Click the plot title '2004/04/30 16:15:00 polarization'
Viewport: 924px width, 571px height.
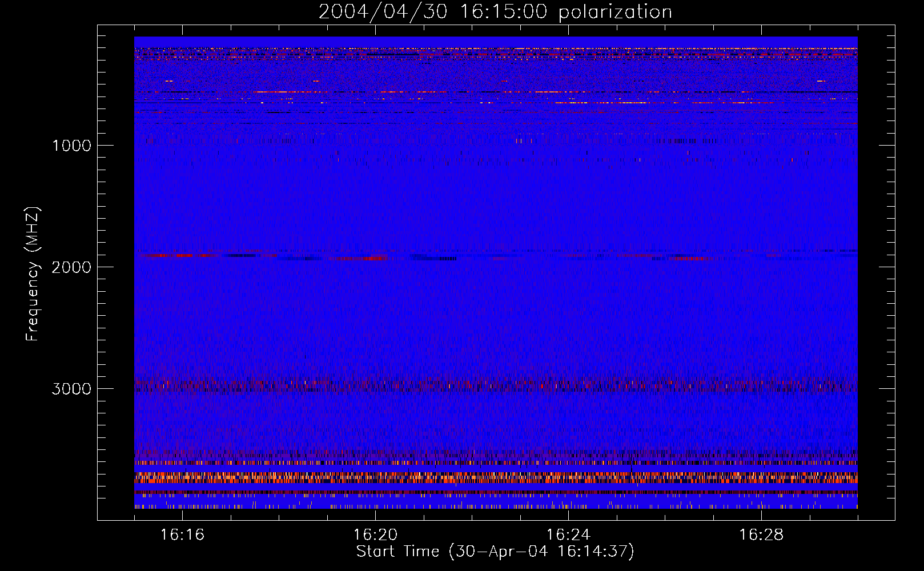pos(495,12)
